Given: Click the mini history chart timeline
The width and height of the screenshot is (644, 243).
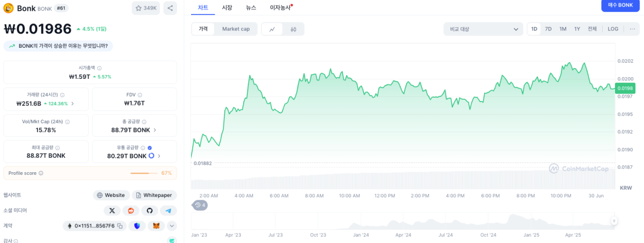Looking at the screenshot, I should [x=402, y=220].
